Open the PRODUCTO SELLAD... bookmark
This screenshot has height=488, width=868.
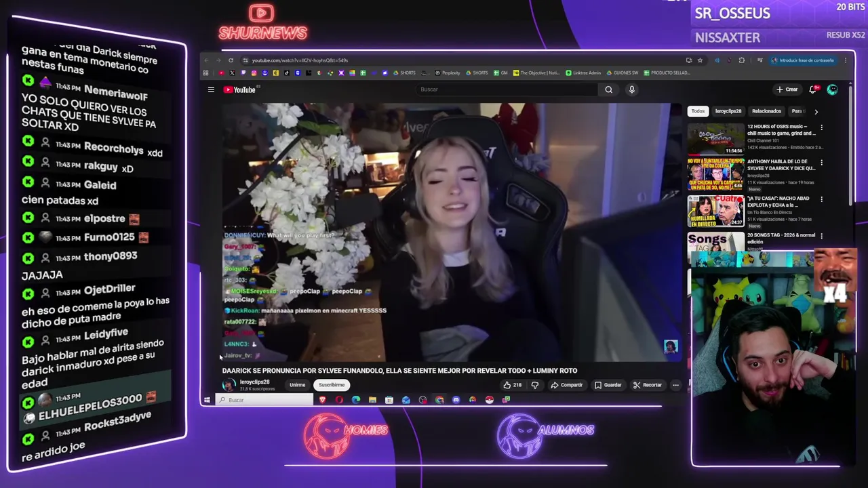[667, 73]
